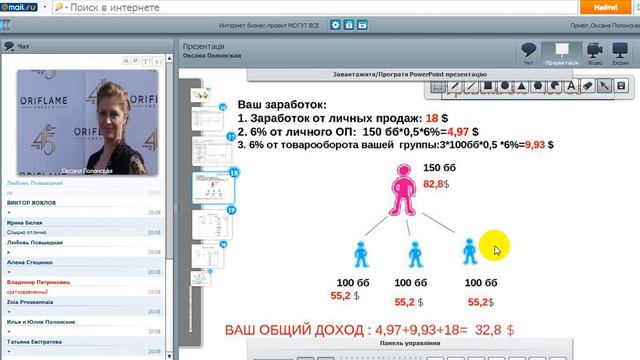The image size is (640, 360).
Task: Click the archive icon beside the lock
Action: [x=362, y=25]
